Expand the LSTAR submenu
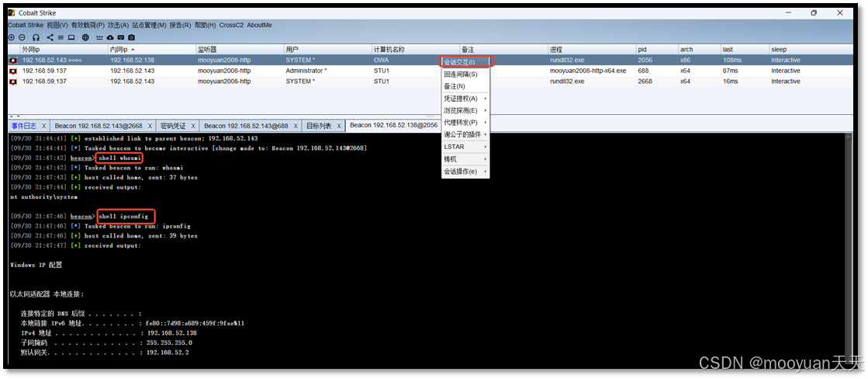This screenshot has height=379, width=868. 465,147
